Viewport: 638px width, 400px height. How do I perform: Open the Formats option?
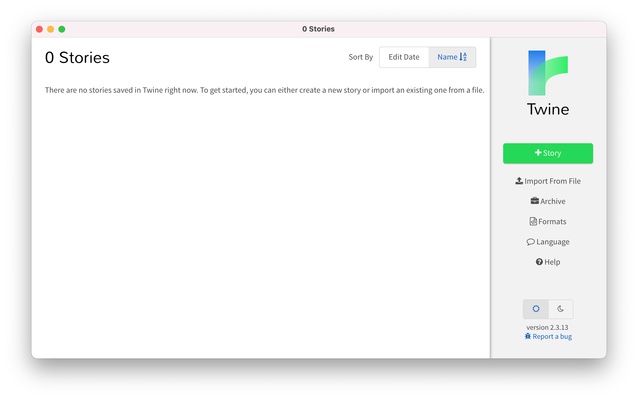548,221
